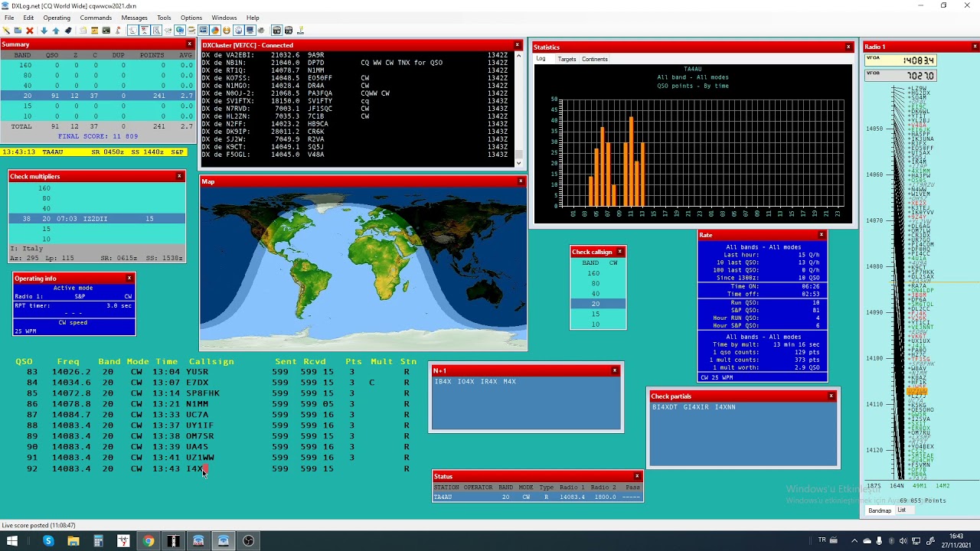Viewport: 980px width, 551px height.
Task: Select the 40 band in Check callsign
Action: coord(598,294)
